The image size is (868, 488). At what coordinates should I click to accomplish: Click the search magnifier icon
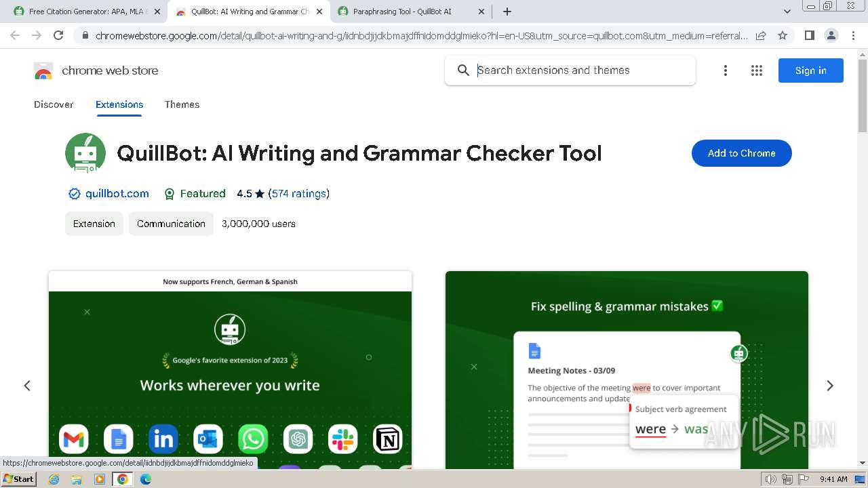tap(463, 70)
